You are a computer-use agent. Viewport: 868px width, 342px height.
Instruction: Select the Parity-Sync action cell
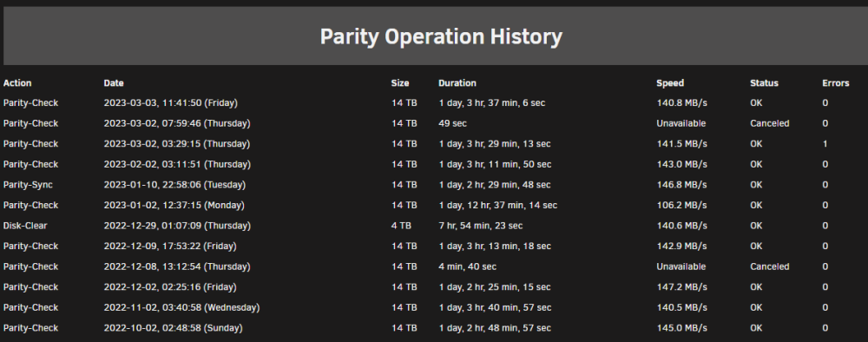[28, 185]
